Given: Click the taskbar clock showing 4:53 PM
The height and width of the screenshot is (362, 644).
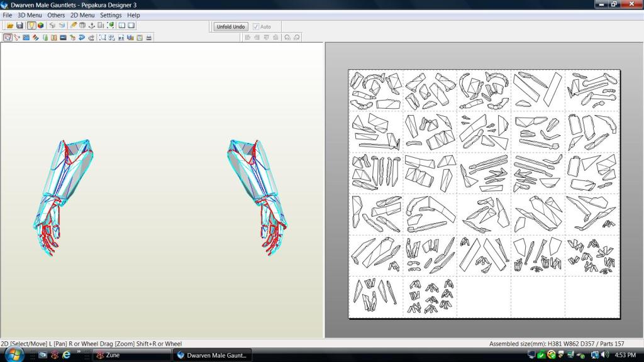Looking at the screenshot, I should [x=625, y=354].
